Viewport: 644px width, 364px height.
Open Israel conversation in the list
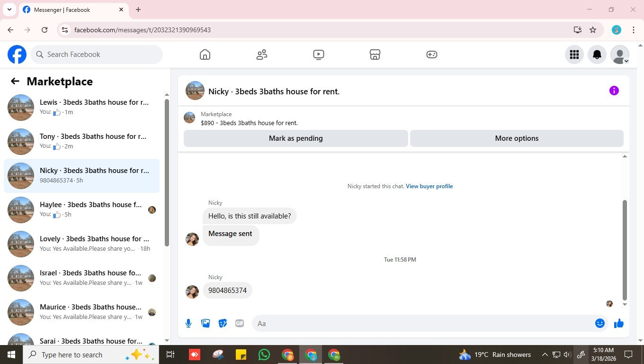click(81, 278)
